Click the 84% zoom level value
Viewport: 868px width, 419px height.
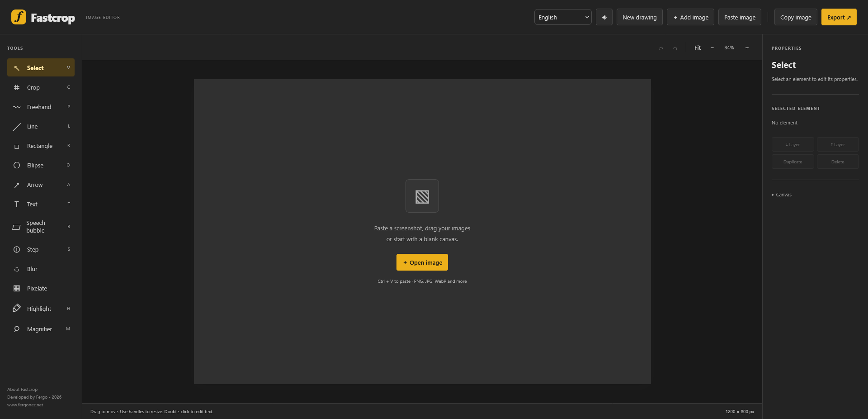[x=729, y=48]
